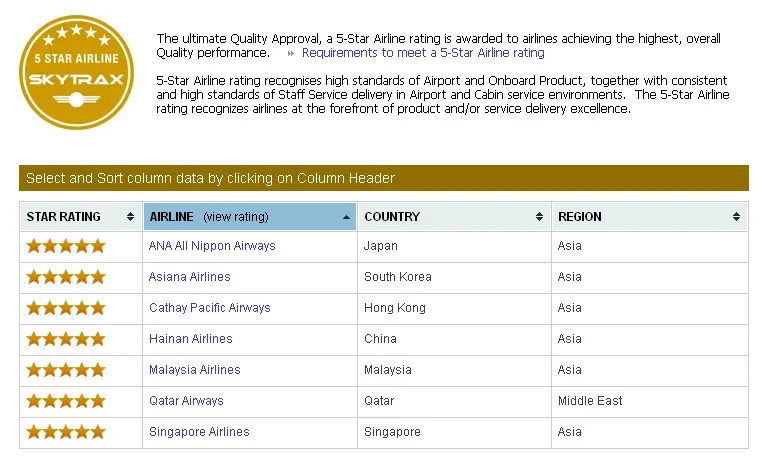
Task: Open Qatar Airways rating
Action: pos(186,401)
